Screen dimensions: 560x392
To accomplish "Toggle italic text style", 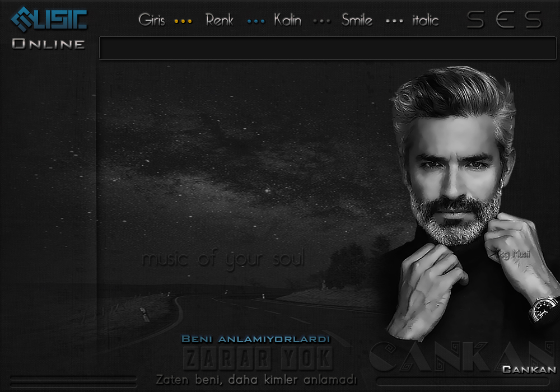I will click(x=426, y=21).
